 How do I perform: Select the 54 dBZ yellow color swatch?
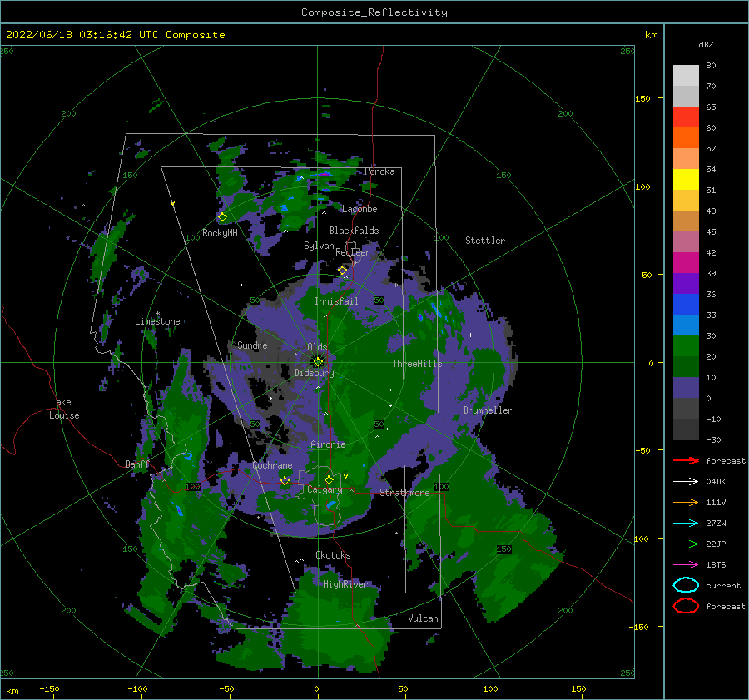686,179
